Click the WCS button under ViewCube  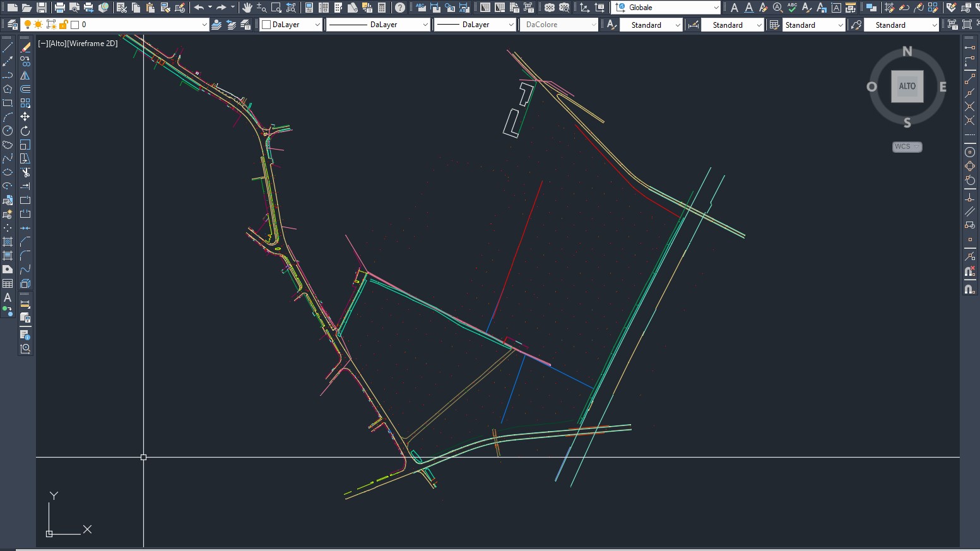[907, 146]
